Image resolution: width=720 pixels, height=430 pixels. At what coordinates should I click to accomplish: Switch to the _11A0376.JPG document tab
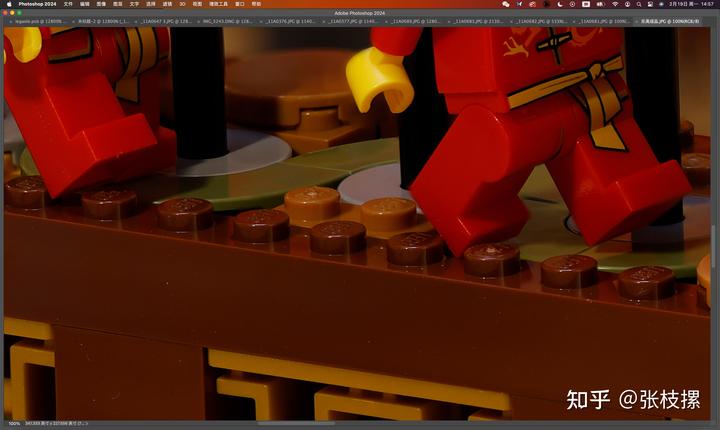(x=291, y=21)
